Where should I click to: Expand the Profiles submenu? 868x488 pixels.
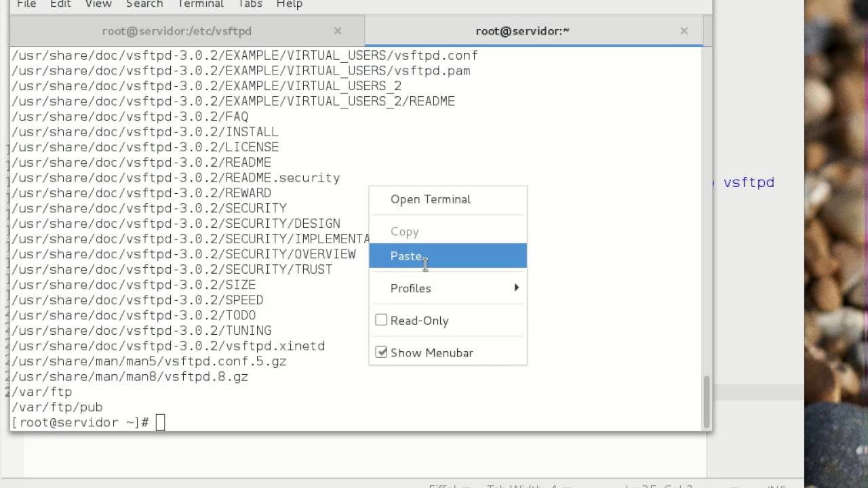[448, 288]
